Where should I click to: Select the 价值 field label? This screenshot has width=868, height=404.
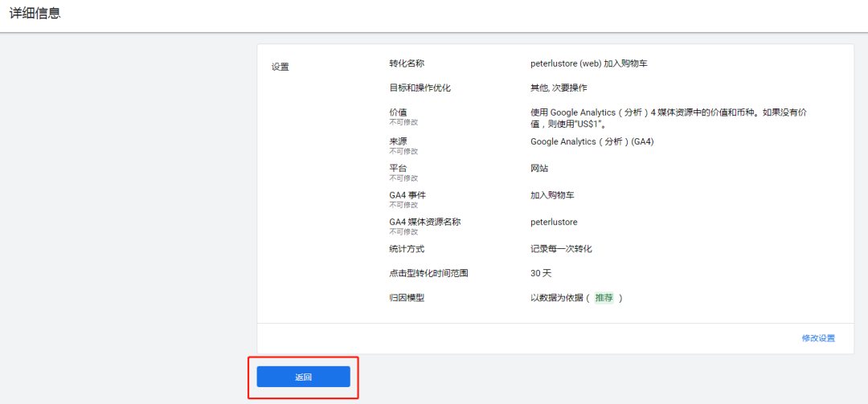click(398, 112)
